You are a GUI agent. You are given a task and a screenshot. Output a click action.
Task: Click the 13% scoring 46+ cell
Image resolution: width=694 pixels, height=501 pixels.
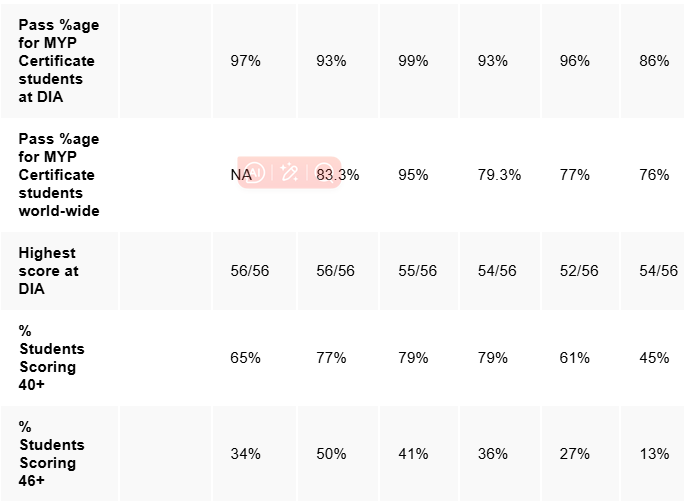pos(654,454)
